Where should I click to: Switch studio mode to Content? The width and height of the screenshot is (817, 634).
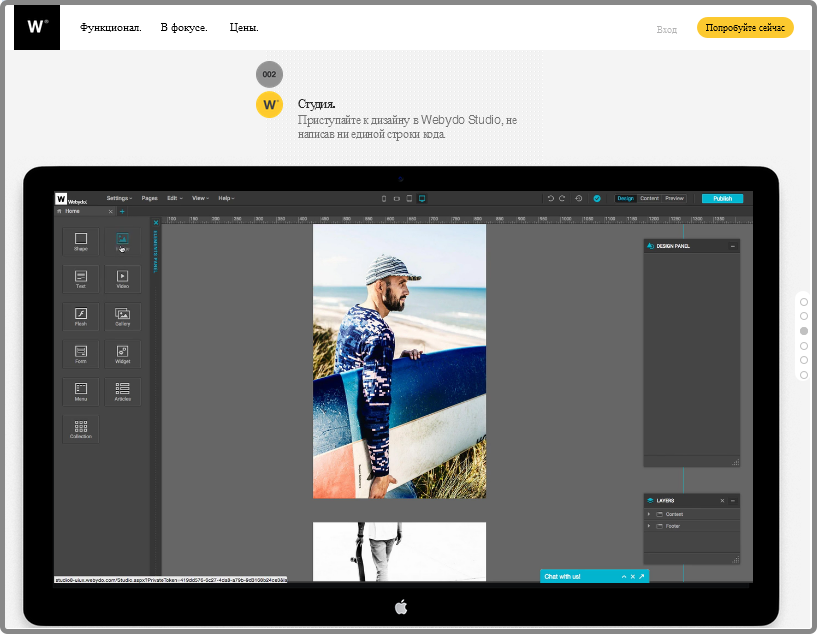pyautogui.click(x=650, y=198)
